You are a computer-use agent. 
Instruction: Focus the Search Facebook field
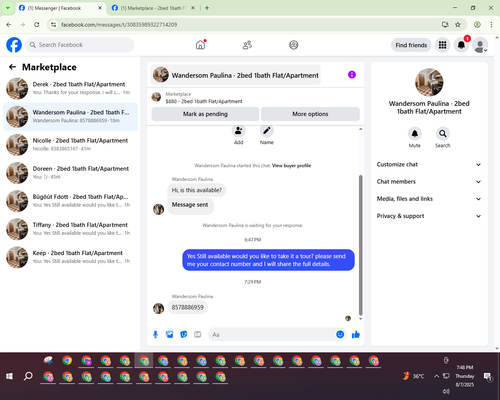pos(80,45)
